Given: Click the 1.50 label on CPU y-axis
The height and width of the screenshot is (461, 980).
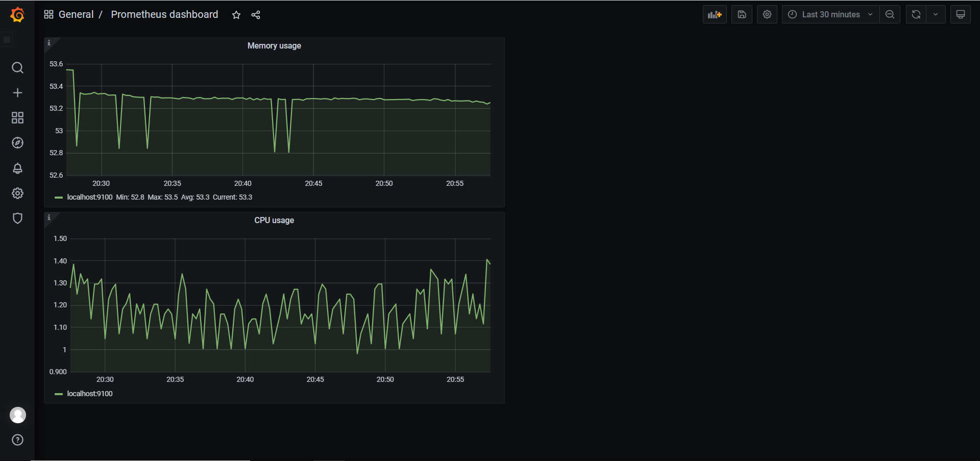Looking at the screenshot, I should 60,238.
